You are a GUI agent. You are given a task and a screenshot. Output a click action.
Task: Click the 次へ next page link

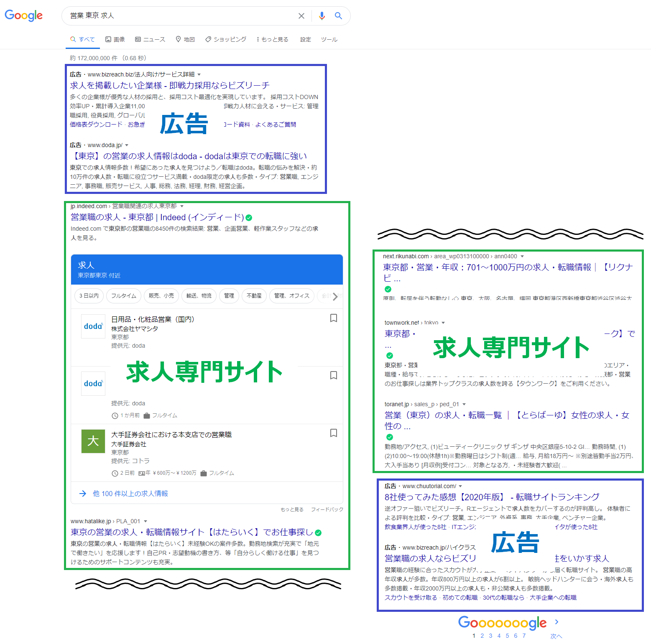(x=556, y=636)
